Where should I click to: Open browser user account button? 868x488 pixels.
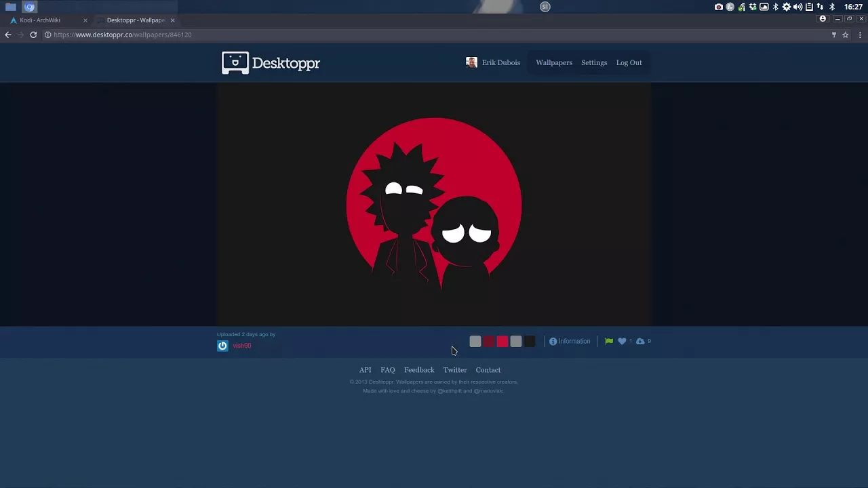pos(823,19)
